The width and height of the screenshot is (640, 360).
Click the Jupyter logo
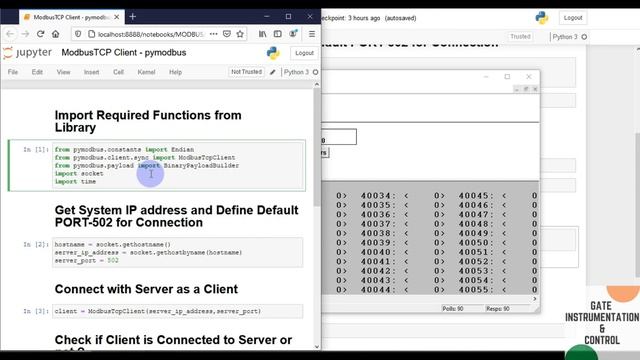(x=27, y=53)
